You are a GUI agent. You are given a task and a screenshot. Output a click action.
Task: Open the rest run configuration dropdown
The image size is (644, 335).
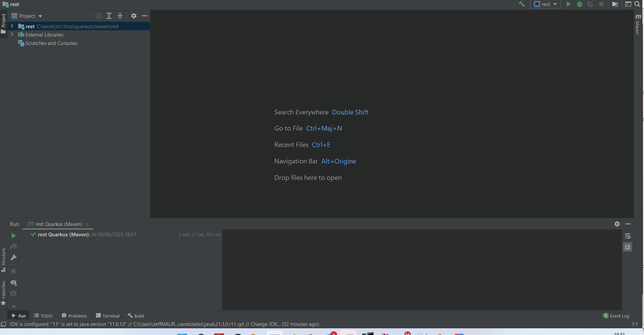click(545, 4)
